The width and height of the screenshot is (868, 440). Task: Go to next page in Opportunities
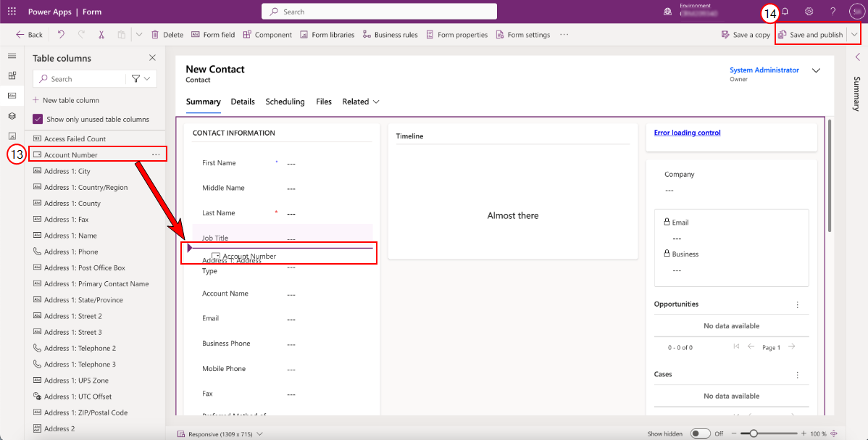click(792, 347)
